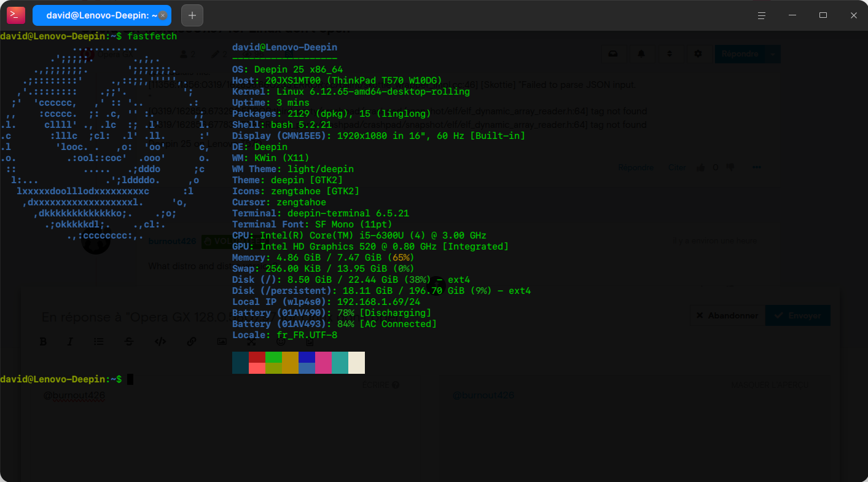This screenshot has width=868, height=482.
Task: Insert an image in forum composer
Action: point(222,342)
